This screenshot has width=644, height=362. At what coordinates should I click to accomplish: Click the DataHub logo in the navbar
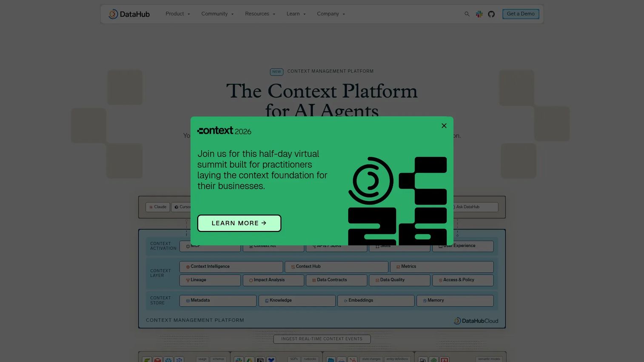tap(129, 14)
